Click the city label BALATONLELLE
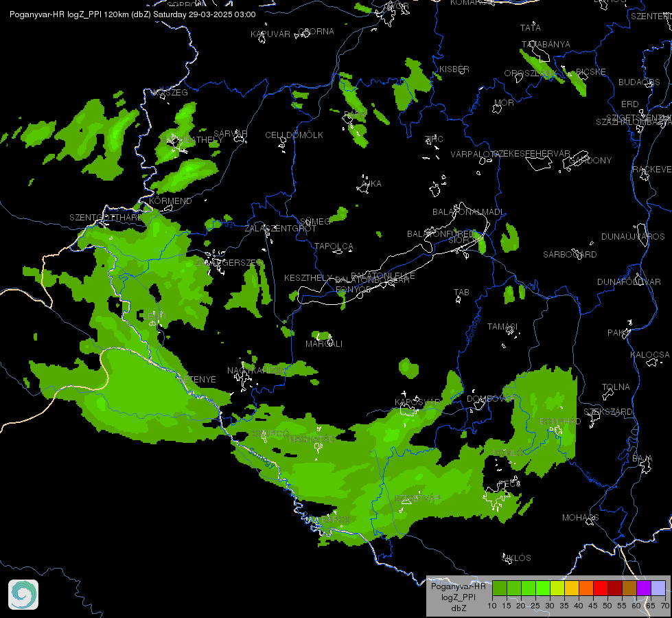Screen dimensions: 672x618 tap(383, 275)
